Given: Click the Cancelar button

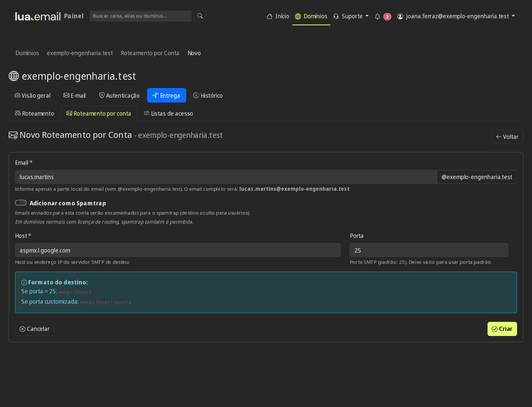Looking at the screenshot, I should [x=35, y=329].
